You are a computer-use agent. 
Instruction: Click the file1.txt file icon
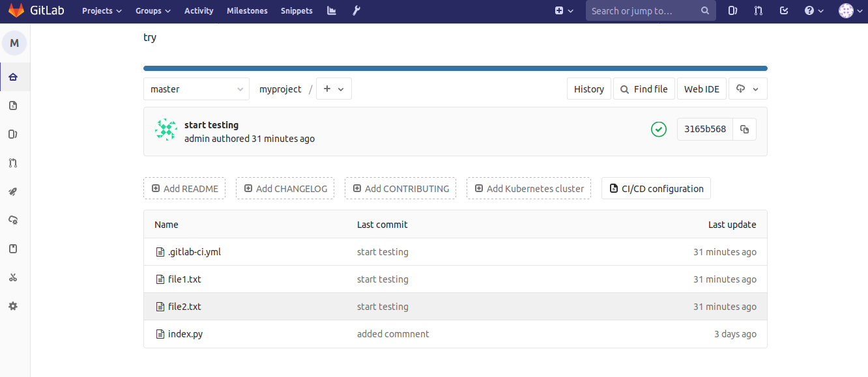click(160, 279)
